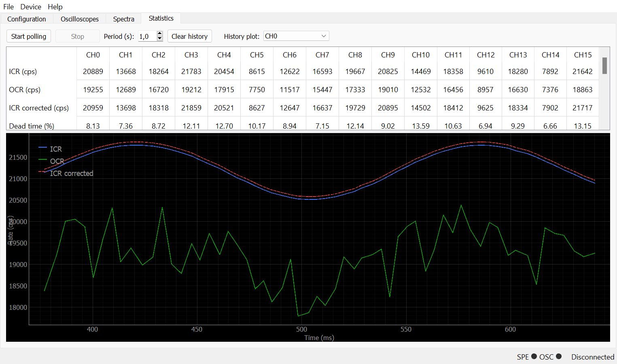Click the Dead time (%) row label
Image resolution: width=617 pixels, height=364 pixels.
point(32,126)
